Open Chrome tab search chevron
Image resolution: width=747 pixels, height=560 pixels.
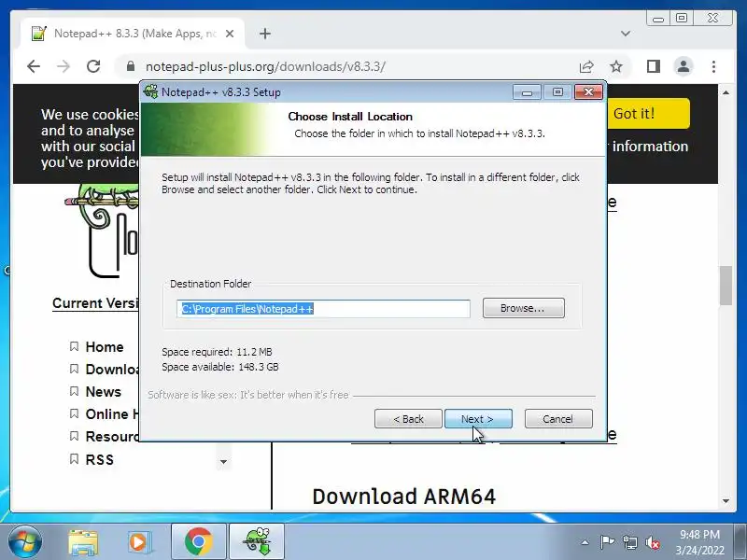pyautogui.click(x=626, y=34)
